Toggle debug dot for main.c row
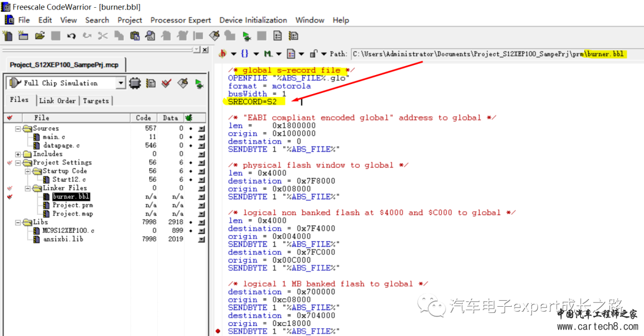 click(191, 137)
